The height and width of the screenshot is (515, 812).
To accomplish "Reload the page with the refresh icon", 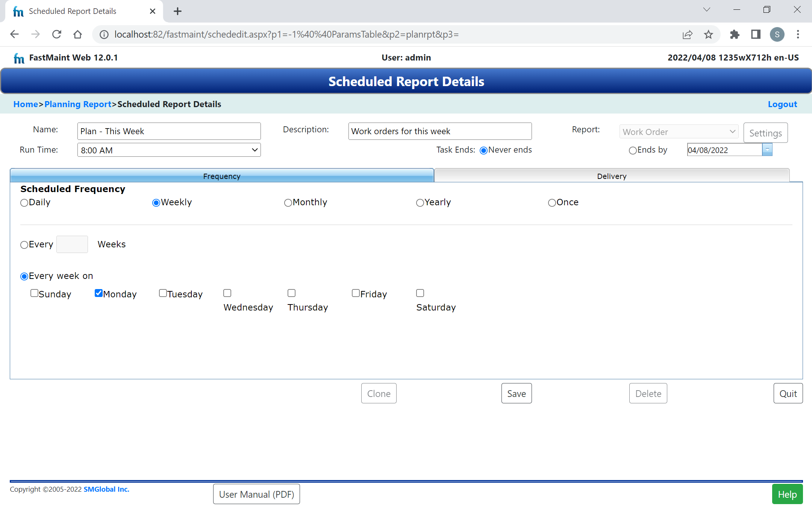I will click(x=56, y=34).
